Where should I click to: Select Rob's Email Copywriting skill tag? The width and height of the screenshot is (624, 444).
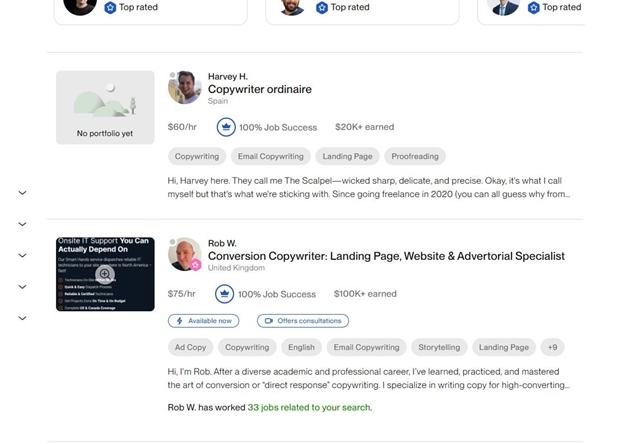367,347
